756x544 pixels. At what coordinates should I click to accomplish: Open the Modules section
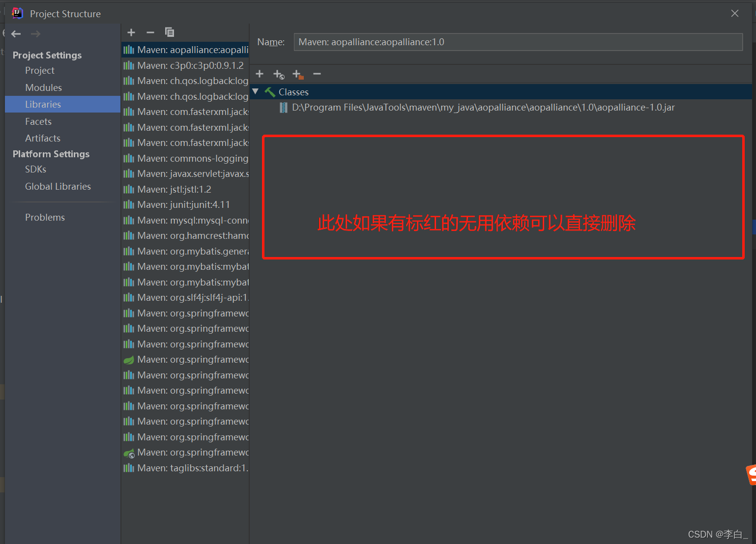(x=44, y=87)
